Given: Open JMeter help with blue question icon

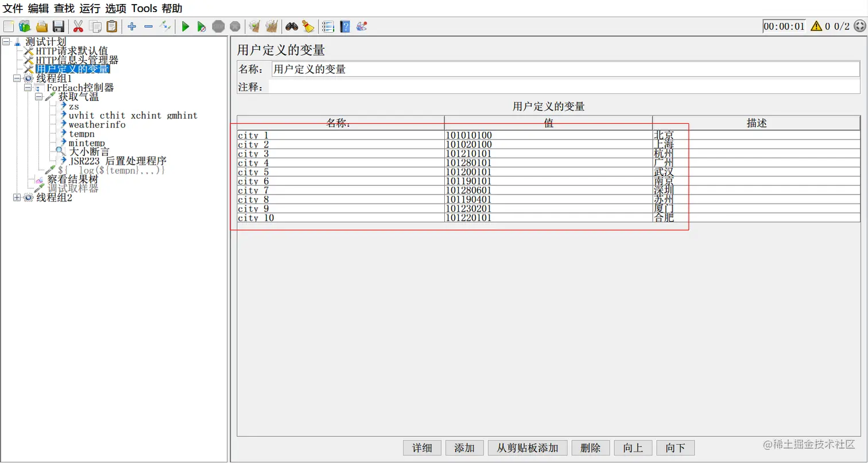Looking at the screenshot, I should 345,26.
